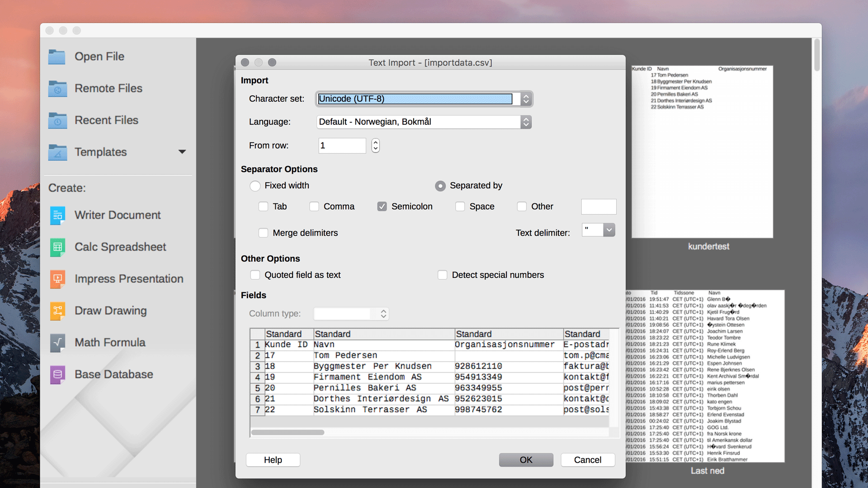Check Quoted field as text

tap(255, 275)
